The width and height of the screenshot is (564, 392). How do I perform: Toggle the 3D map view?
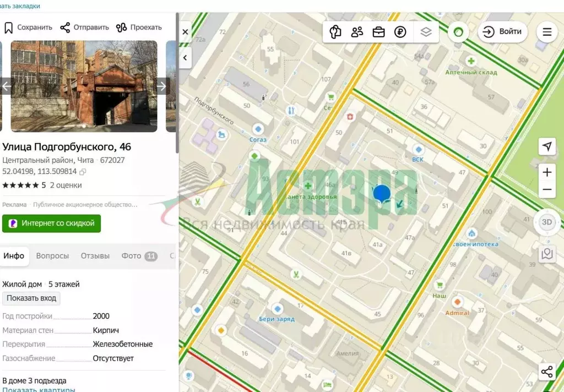[547, 222]
